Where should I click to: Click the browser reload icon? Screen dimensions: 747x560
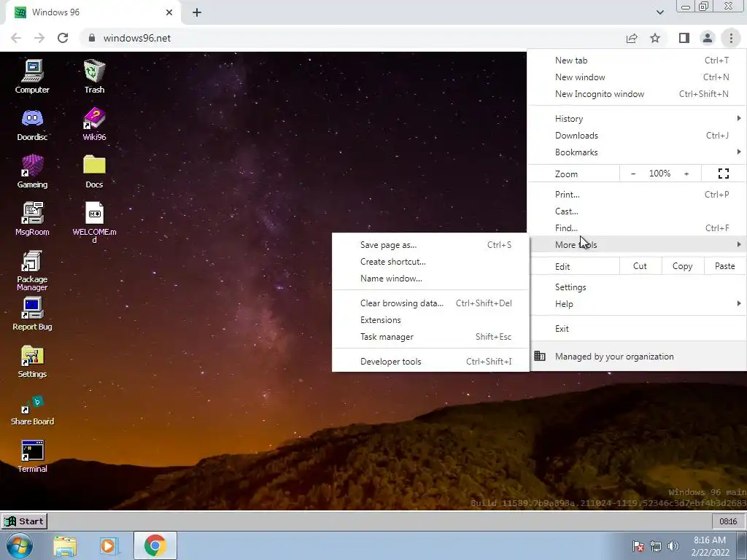(x=63, y=38)
